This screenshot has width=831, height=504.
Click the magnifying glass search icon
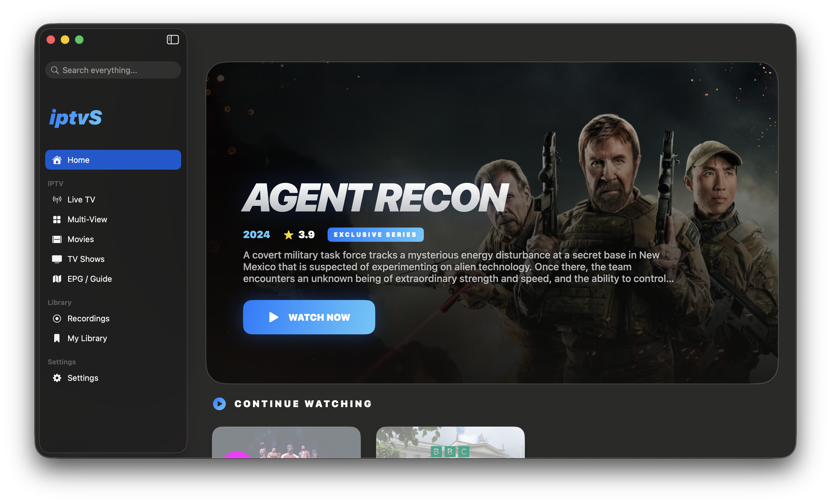tap(54, 70)
